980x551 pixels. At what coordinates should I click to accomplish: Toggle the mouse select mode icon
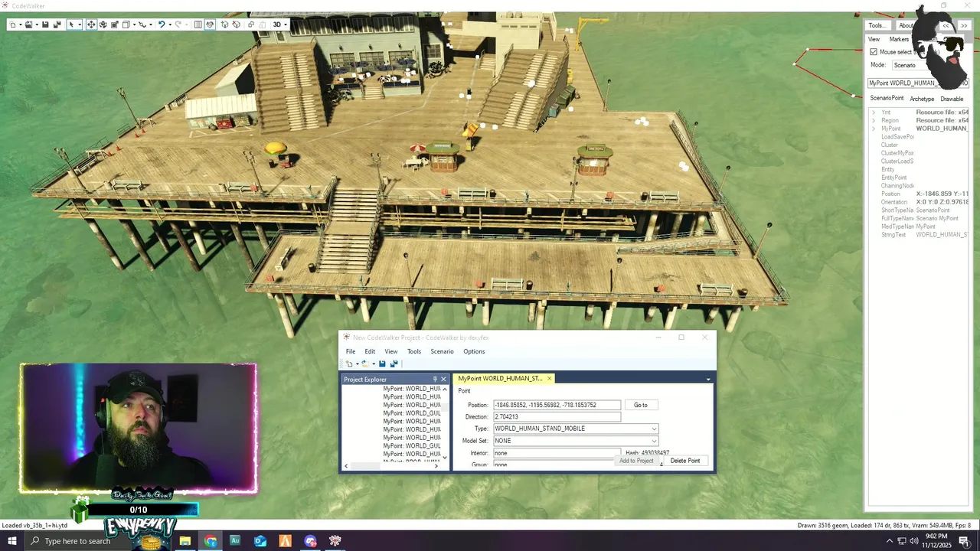(x=210, y=24)
